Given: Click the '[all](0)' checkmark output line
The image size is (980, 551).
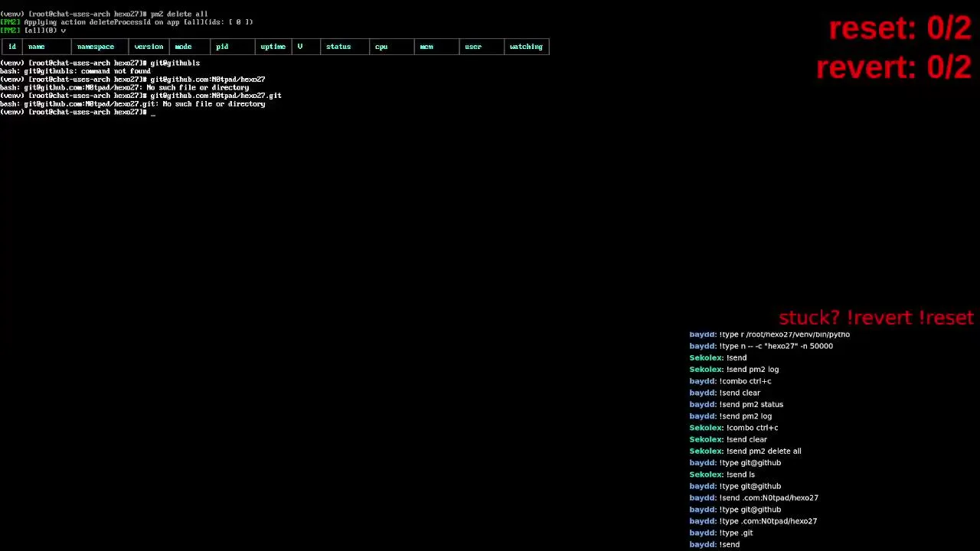Looking at the screenshot, I should click(33, 30).
